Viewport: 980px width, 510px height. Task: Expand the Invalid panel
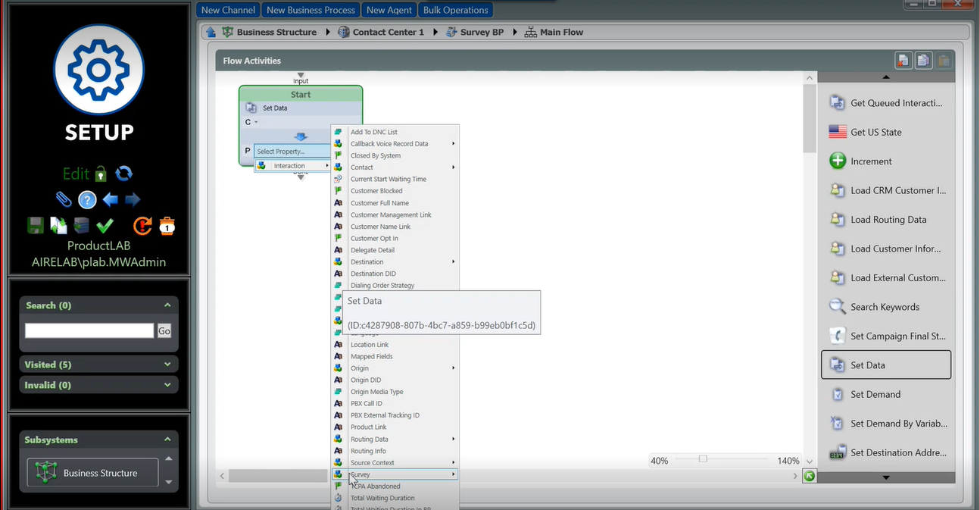coord(167,385)
